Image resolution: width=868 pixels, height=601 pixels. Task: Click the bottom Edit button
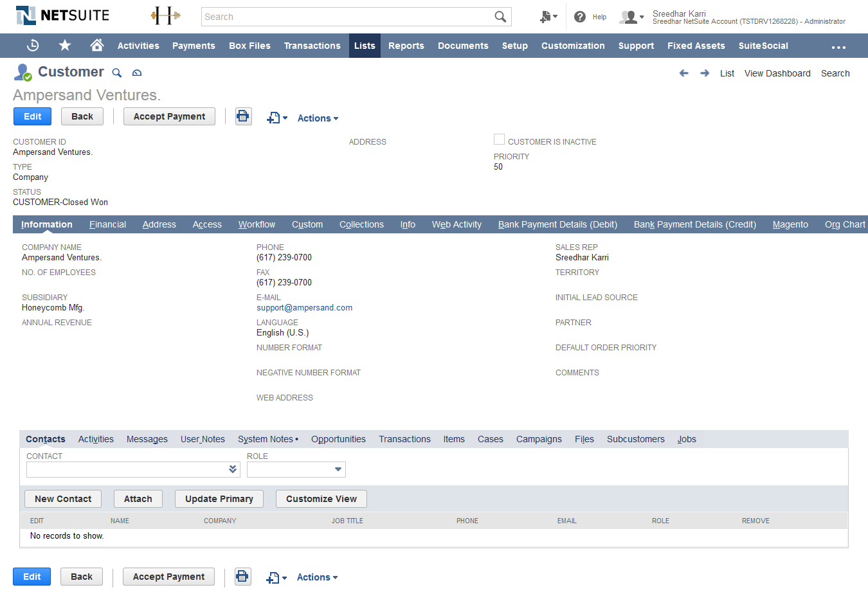(32, 577)
